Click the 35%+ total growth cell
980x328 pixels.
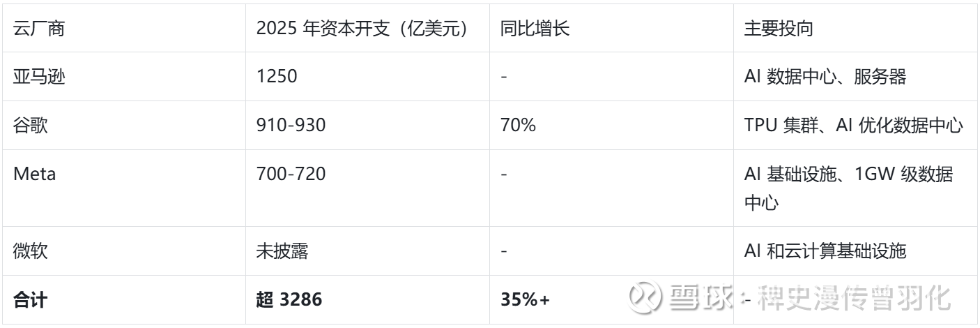click(x=525, y=299)
